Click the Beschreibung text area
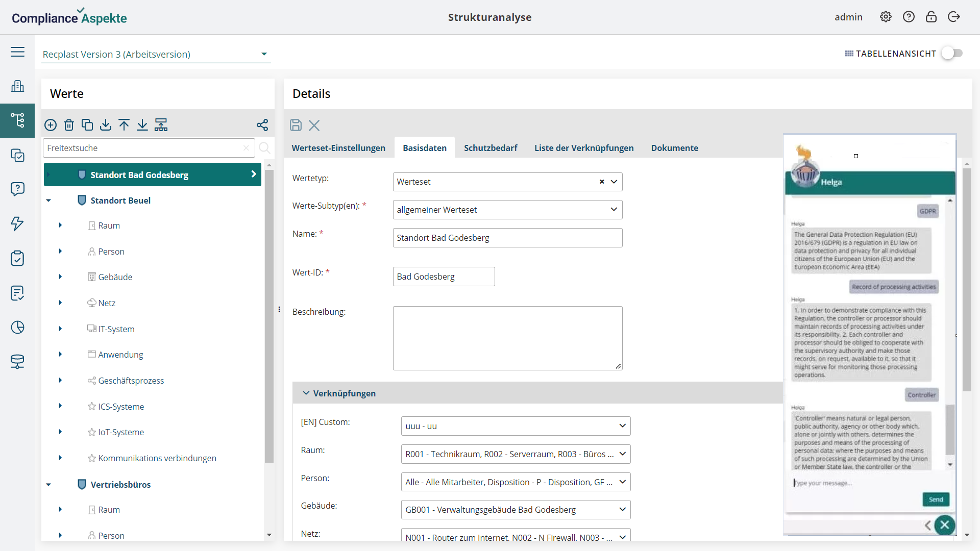The width and height of the screenshot is (980, 551). pyautogui.click(x=507, y=338)
